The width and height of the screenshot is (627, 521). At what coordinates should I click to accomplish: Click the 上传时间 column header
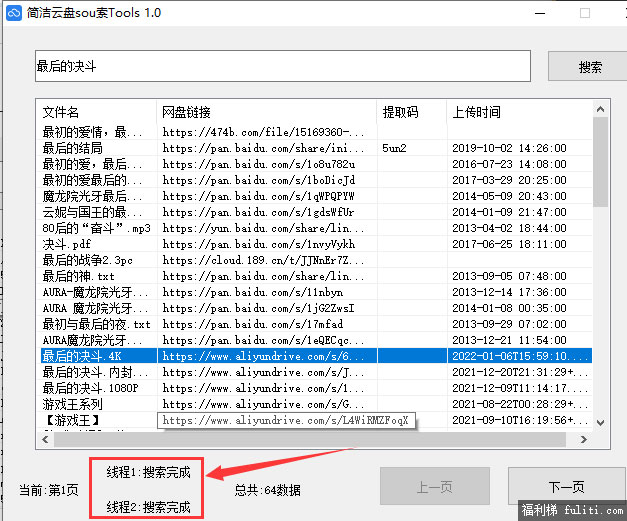coord(518,111)
